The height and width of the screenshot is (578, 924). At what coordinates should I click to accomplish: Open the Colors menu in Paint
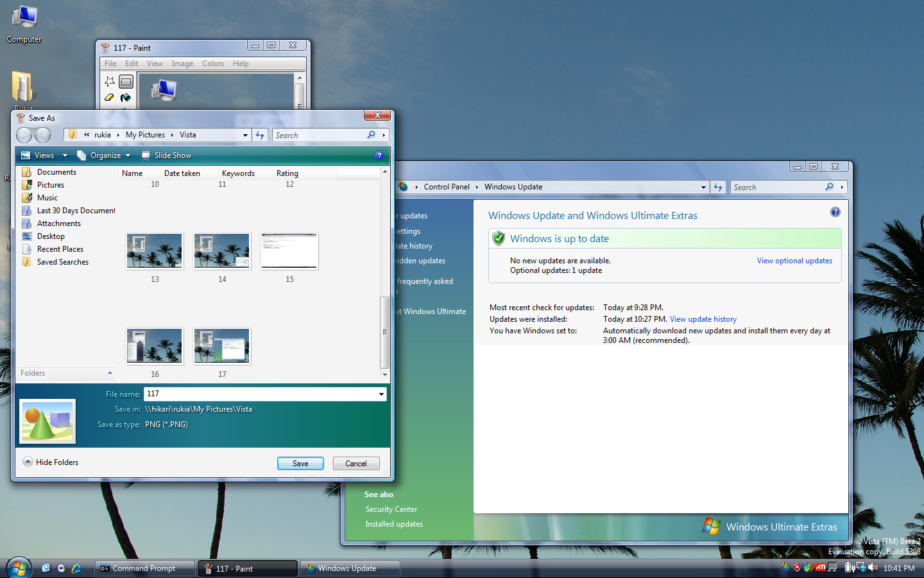coord(213,64)
